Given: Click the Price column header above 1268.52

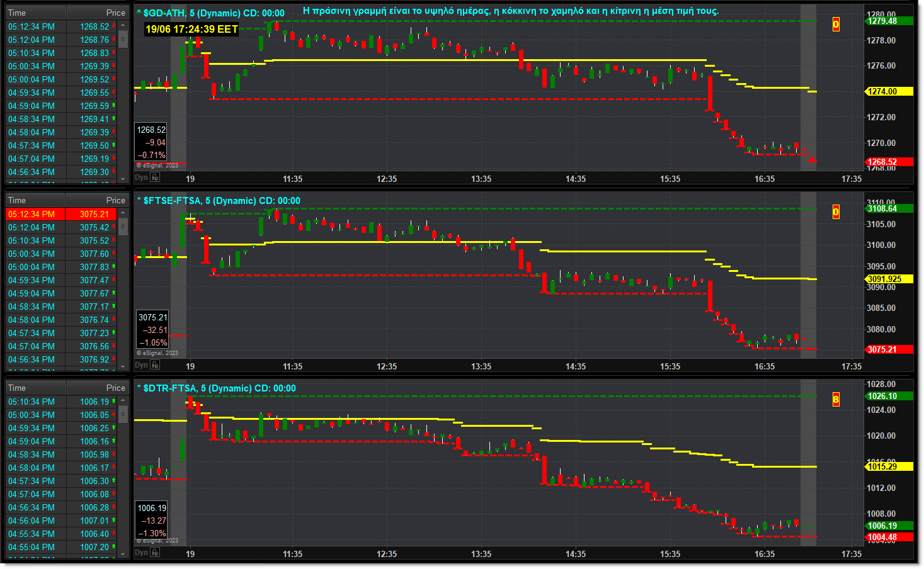Looking at the screenshot, I should 98,13.
